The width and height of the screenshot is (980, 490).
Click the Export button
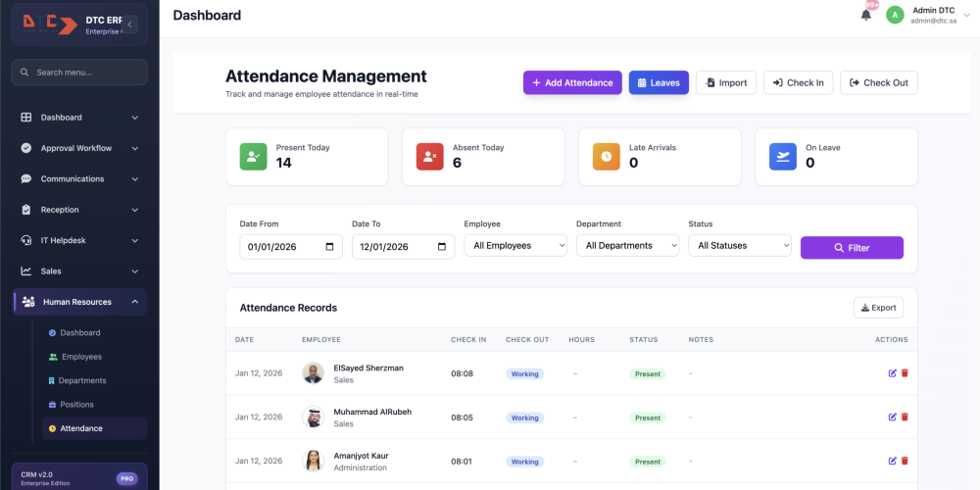(x=878, y=308)
